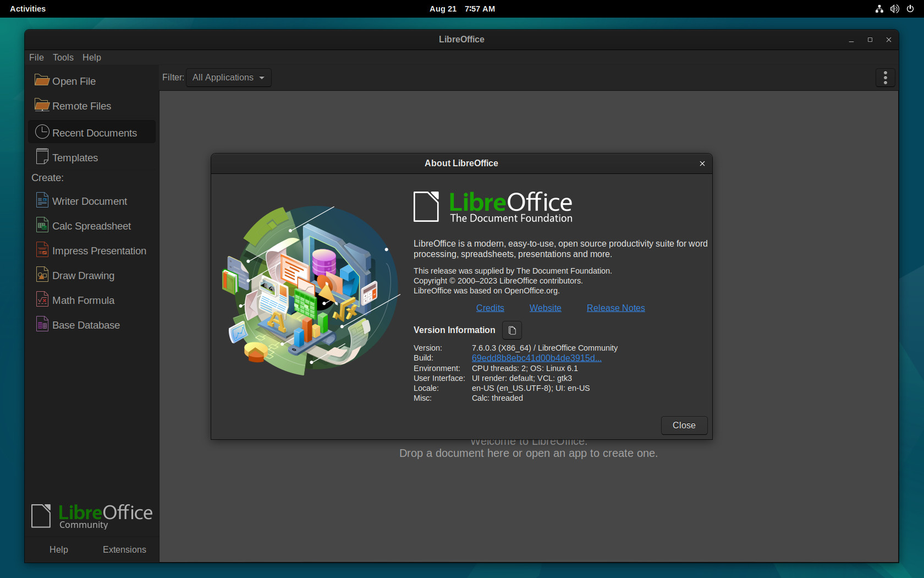The width and height of the screenshot is (924, 578).
Task: Click the About LibreOffice dialog title
Action: pos(461,163)
